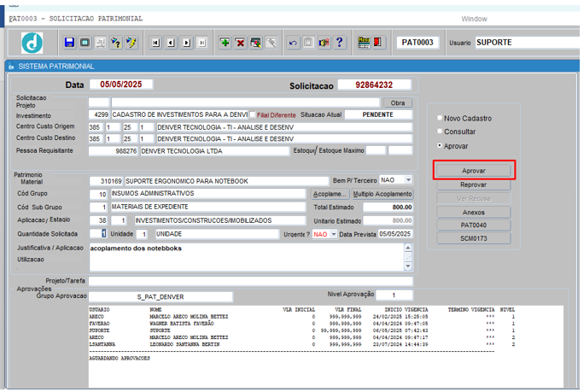Click the blue floppy disk Save icon
The width and height of the screenshot is (584, 392).
pos(69,43)
